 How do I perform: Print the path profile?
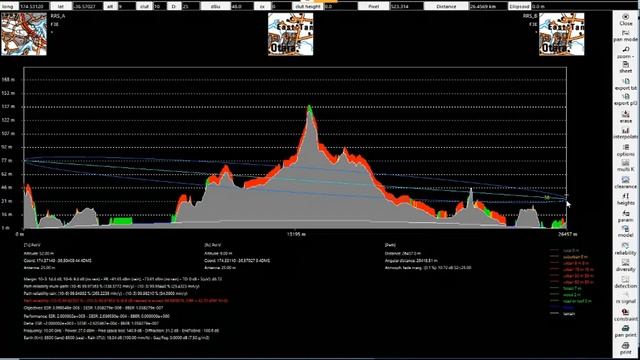pyautogui.click(x=625, y=348)
